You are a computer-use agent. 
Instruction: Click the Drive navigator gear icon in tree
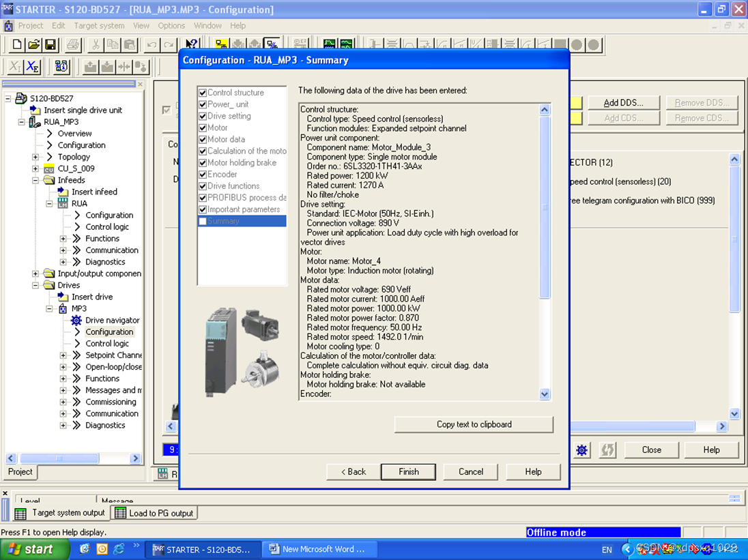tap(76, 321)
